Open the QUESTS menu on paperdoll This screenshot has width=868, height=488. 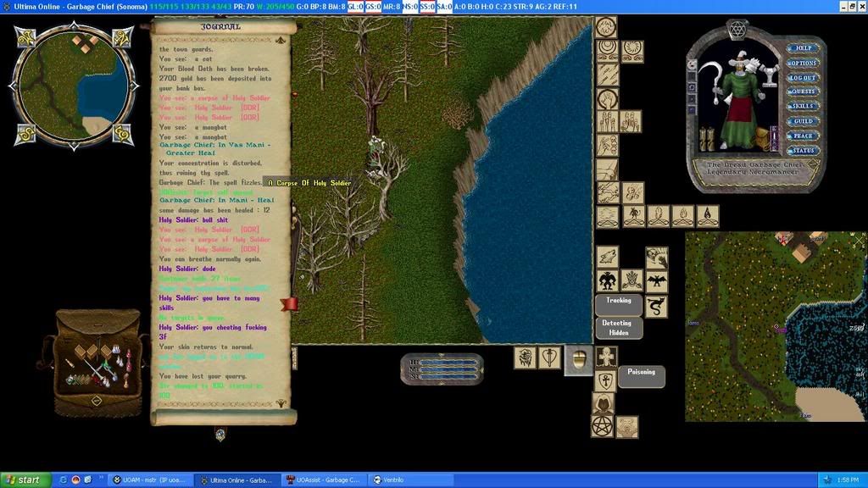pos(803,91)
